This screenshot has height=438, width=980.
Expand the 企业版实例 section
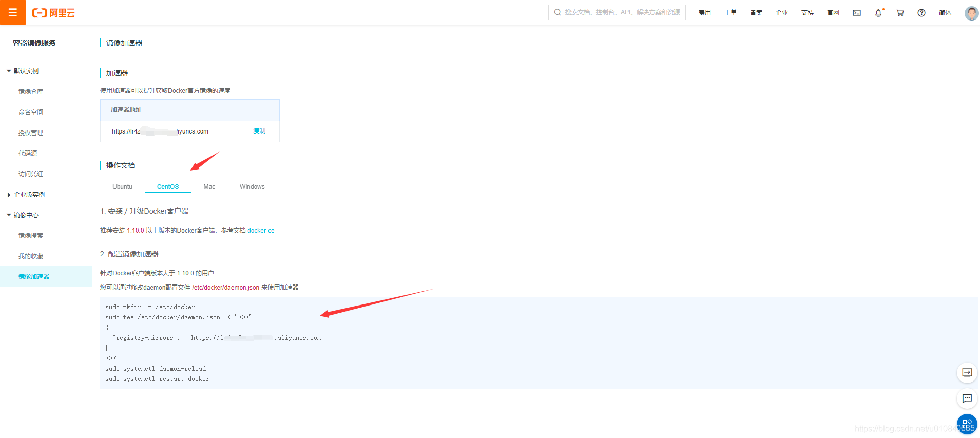tap(26, 195)
